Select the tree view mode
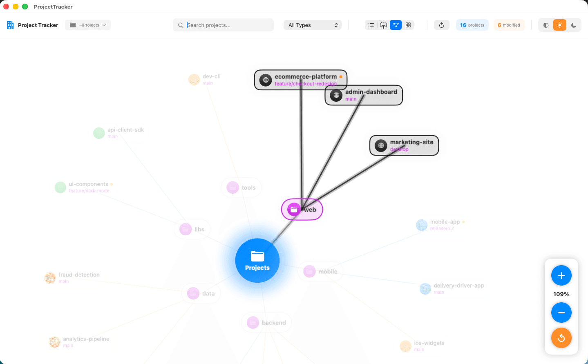588x364 pixels. [x=383, y=25]
